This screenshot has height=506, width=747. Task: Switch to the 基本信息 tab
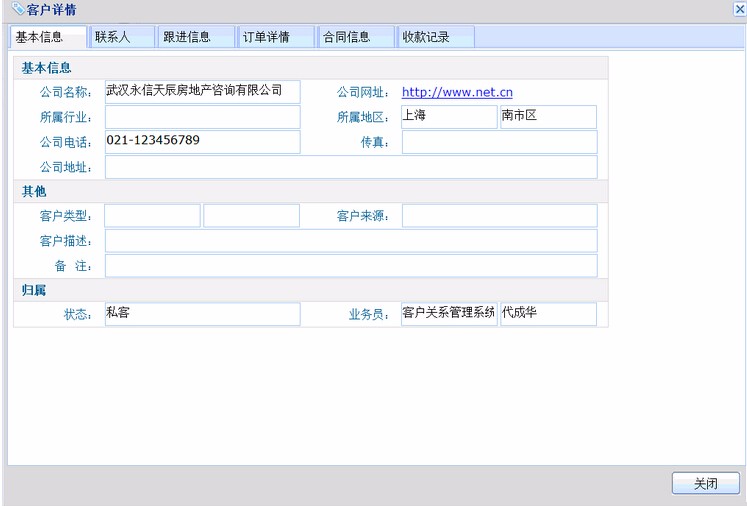[48, 37]
